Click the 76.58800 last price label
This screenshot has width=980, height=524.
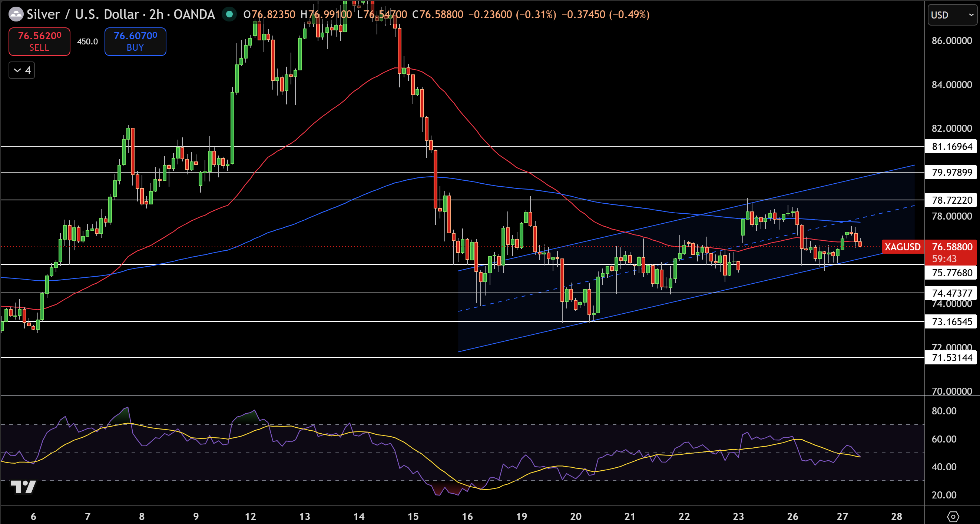point(952,247)
